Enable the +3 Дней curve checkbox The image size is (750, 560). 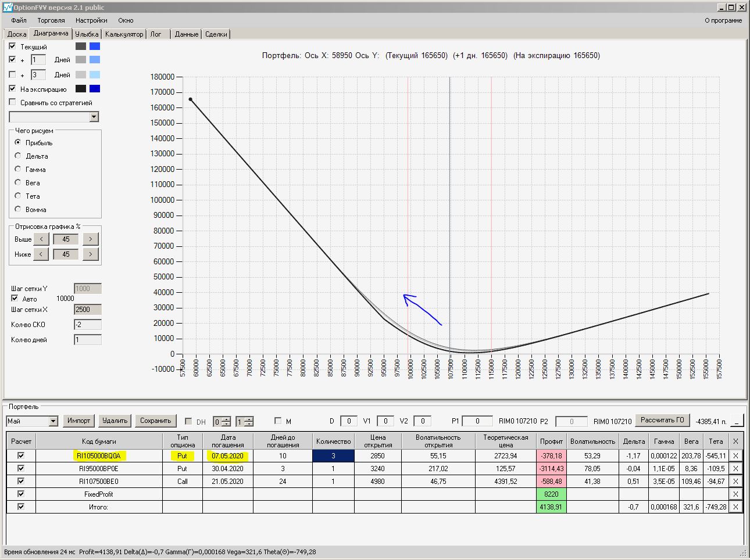coord(13,74)
